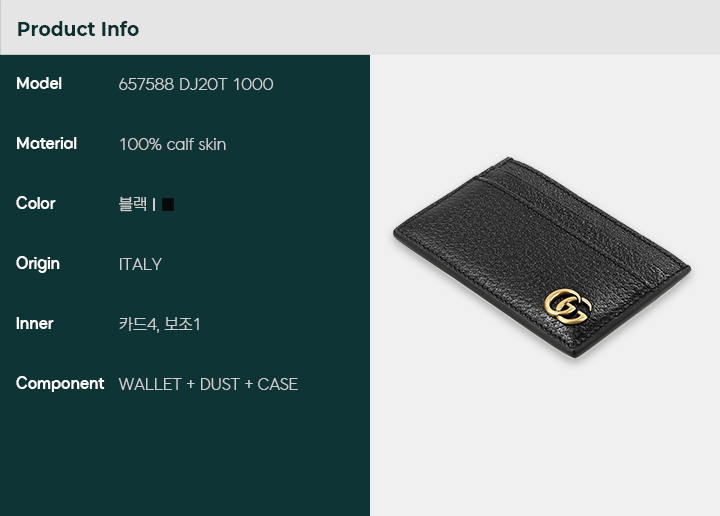Open the black card holder product image
Image resolution: width=720 pixels, height=516 pixels.
tap(542, 257)
